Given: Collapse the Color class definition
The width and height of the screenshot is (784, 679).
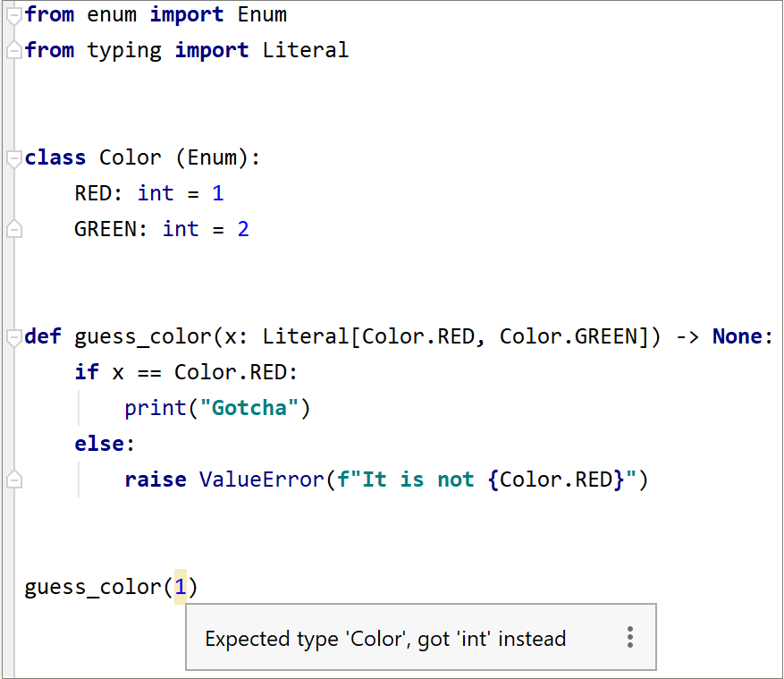Looking at the screenshot, I should coord(13,157).
